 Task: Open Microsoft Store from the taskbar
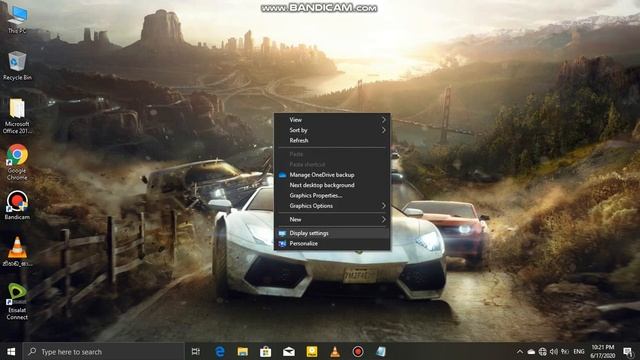(266, 351)
